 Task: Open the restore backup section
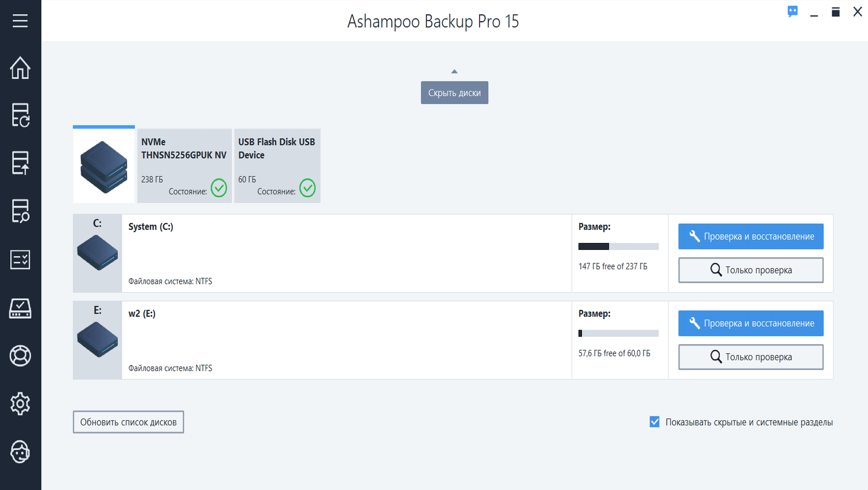click(20, 164)
